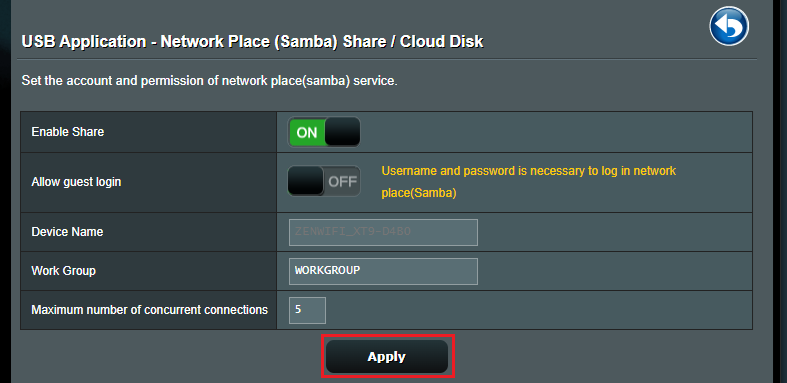Click the yellow username and password notice
Viewport: 787px width, 383px height.
(x=529, y=182)
